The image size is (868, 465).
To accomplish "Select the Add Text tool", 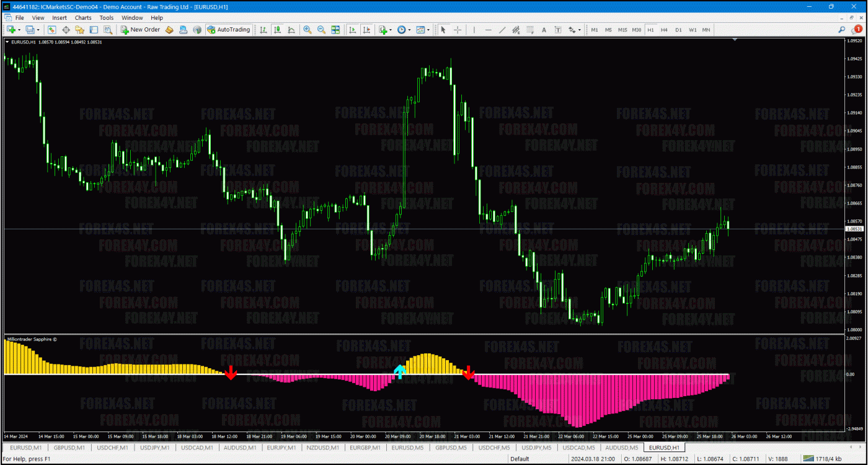I will pyautogui.click(x=543, y=29).
